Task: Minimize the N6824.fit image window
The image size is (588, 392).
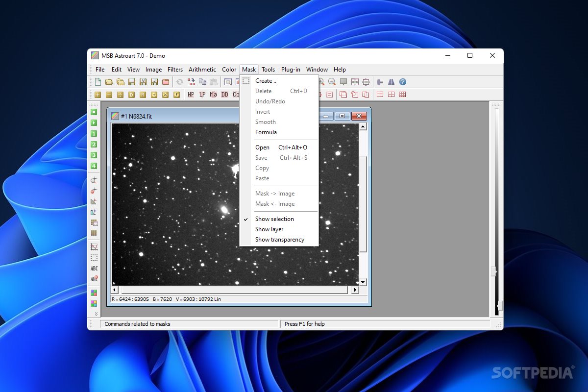Action: [x=326, y=116]
